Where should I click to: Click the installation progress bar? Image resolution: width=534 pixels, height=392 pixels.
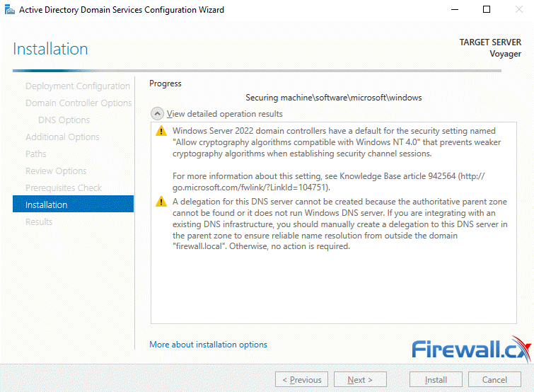click(x=257, y=71)
